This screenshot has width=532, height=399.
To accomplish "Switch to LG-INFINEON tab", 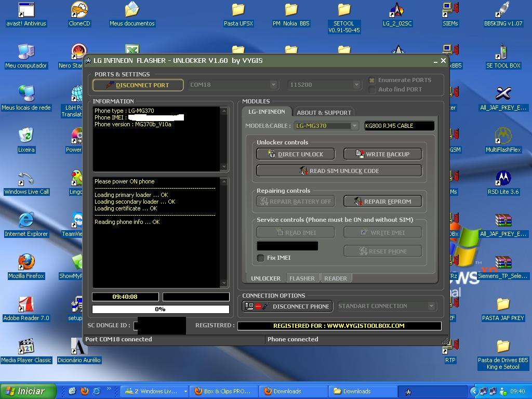I will [x=267, y=112].
